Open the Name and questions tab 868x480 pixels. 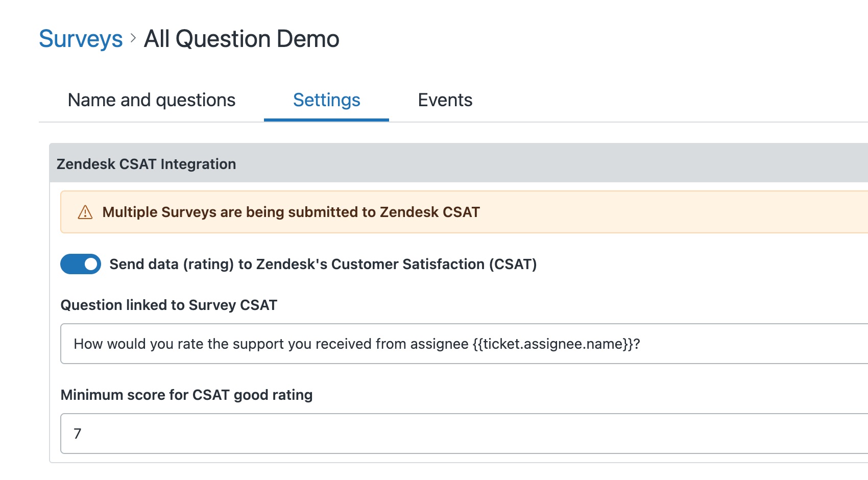click(x=152, y=100)
